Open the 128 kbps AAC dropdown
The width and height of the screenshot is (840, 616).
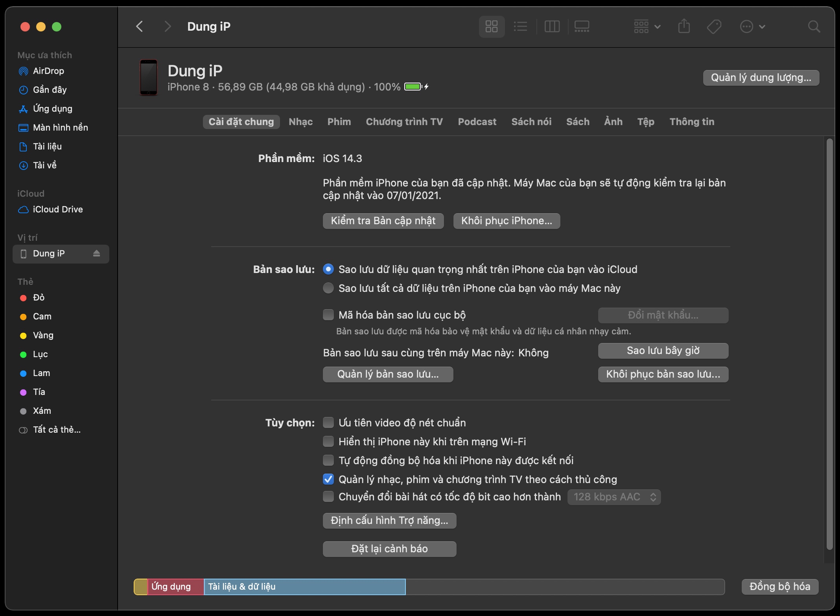point(614,497)
